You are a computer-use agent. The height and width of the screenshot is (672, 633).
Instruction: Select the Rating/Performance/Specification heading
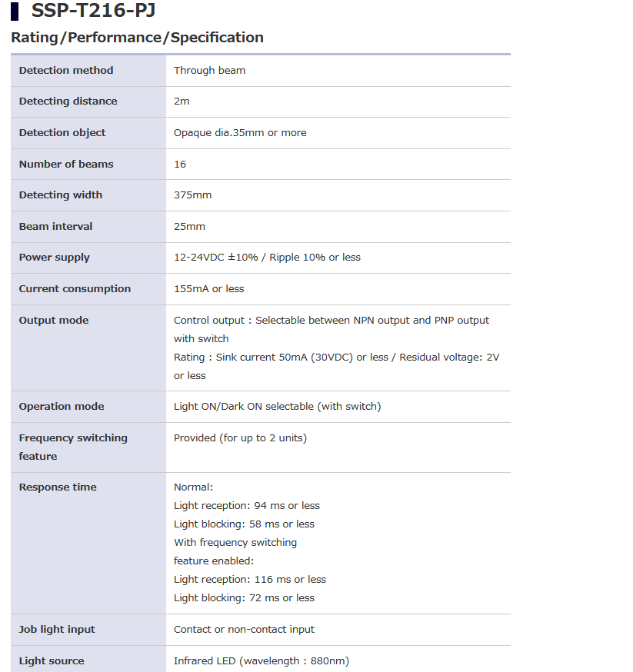137,38
